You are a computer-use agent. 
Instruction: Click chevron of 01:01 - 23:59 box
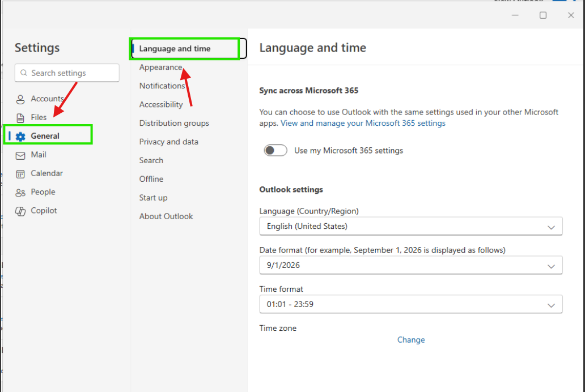click(x=551, y=305)
